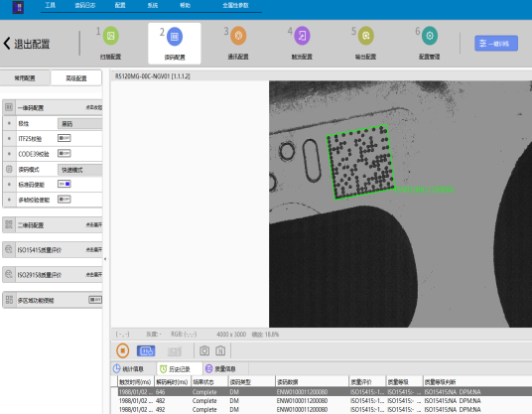
Task: Expand the ISO15415 quality evaluation section
Action: pyautogui.click(x=53, y=250)
